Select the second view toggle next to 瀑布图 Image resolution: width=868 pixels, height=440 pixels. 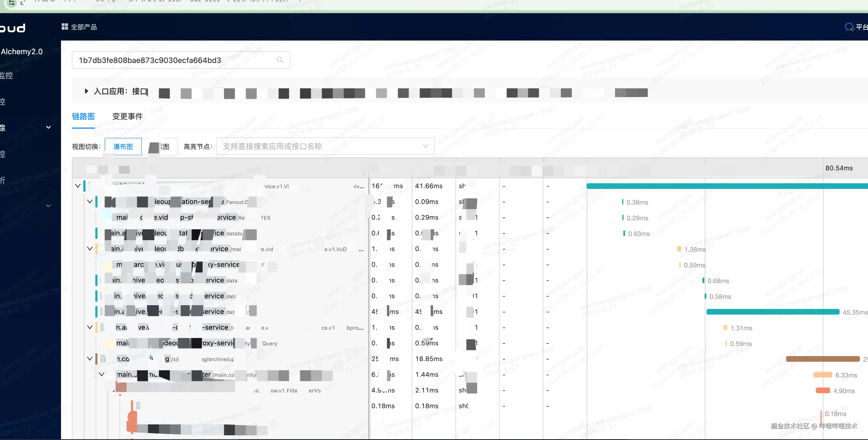click(160, 146)
